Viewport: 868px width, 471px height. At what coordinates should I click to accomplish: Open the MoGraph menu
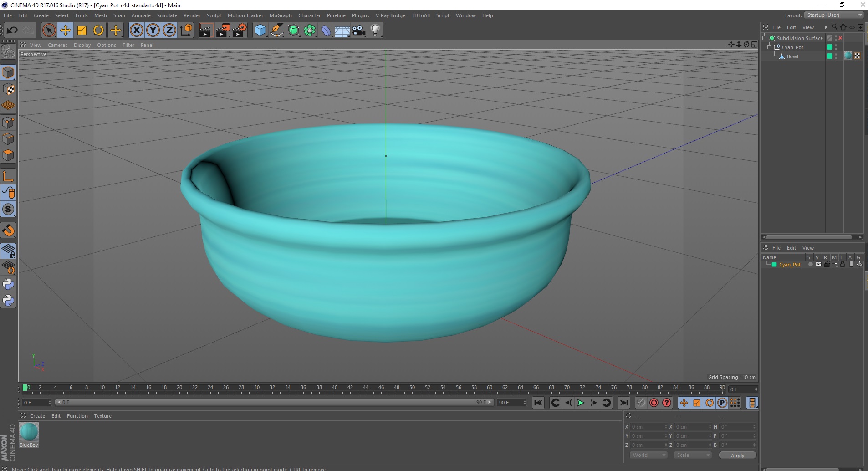click(281, 15)
